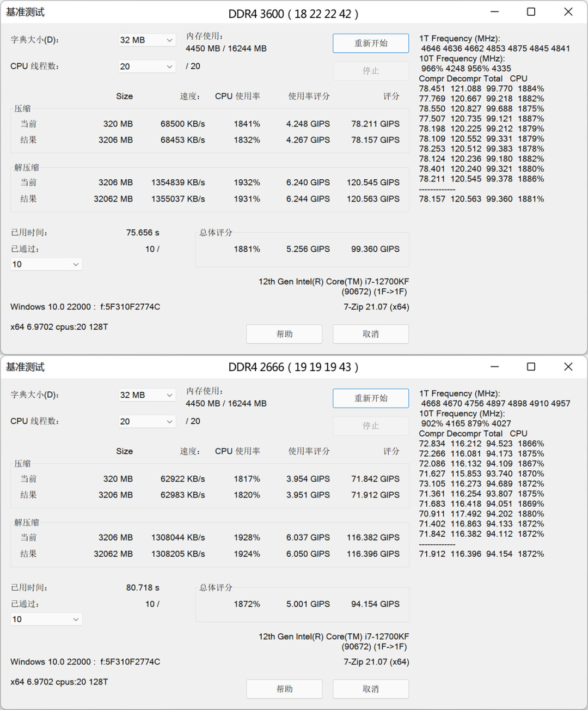Viewport: 588px width, 710px height.
Task: Open passes count dropdown in DDR4 2666 window
Action: tap(46, 620)
